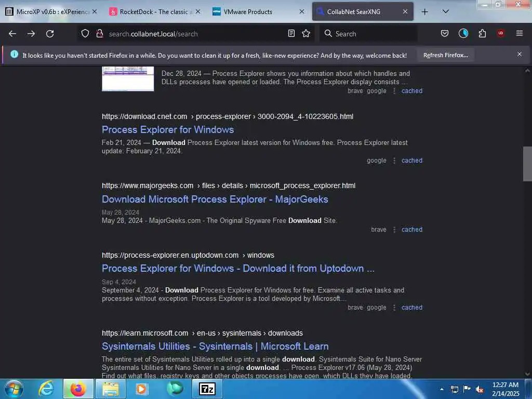
Task: Click the scrollbar up arrow
Action: 527,71
